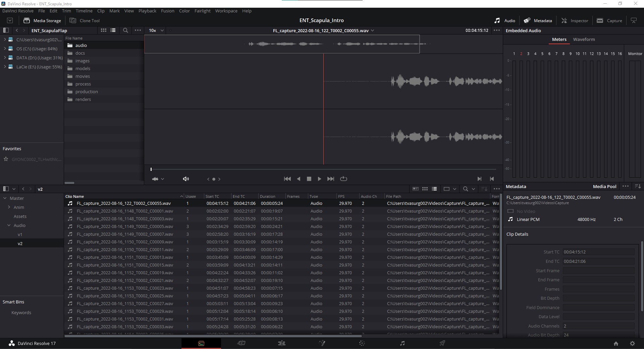Play the audio clip forward
This screenshot has height=349, width=644.
(x=319, y=179)
